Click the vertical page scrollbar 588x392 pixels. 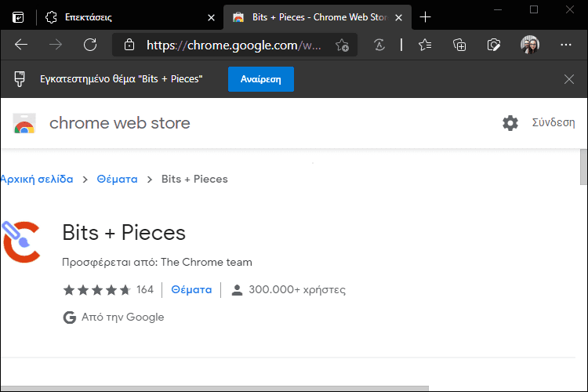[x=583, y=267]
